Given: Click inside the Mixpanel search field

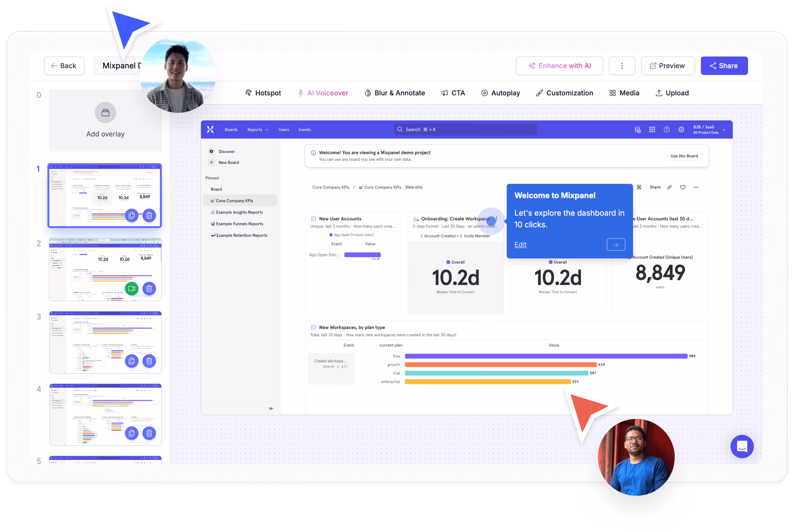Looking at the screenshot, I should point(465,129).
